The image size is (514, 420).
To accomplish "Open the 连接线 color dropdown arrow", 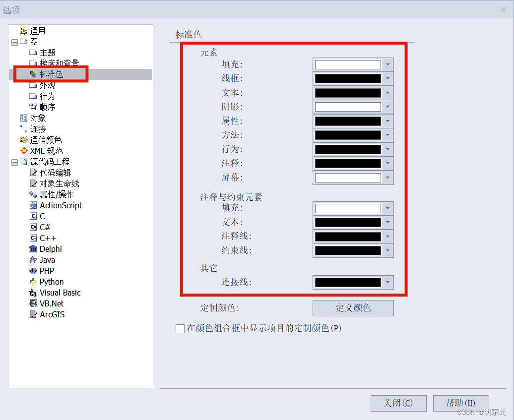I will (x=388, y=282).
